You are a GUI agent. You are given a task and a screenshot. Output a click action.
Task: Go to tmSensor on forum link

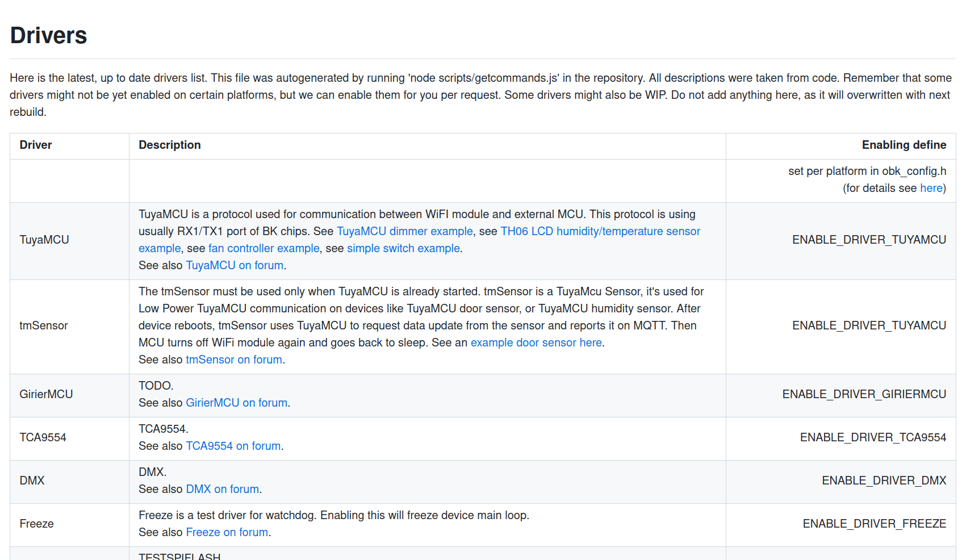click(x=233, y=360)
